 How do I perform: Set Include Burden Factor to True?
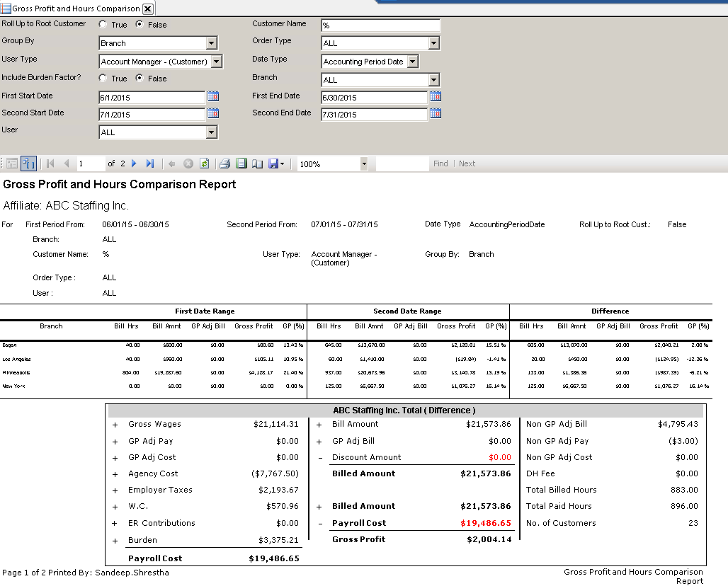(103, 78)
